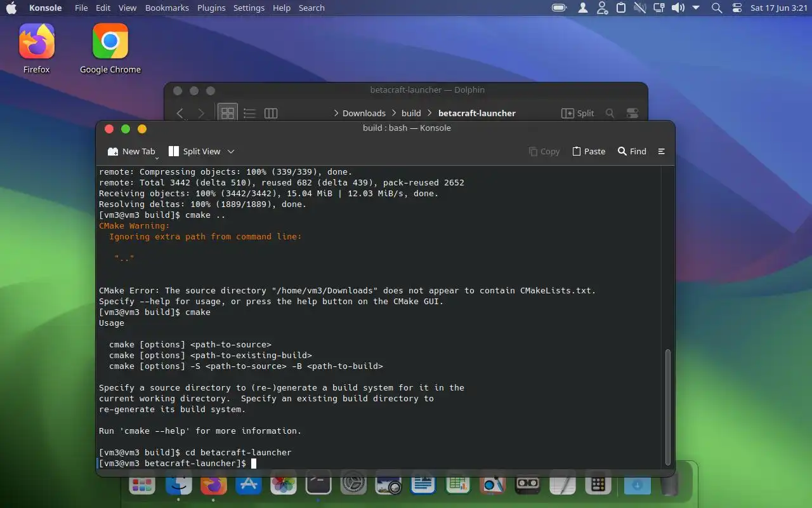Go forward in Dolphin window
This screenshot has width=812, height=508.
click(x=201, y=113)
